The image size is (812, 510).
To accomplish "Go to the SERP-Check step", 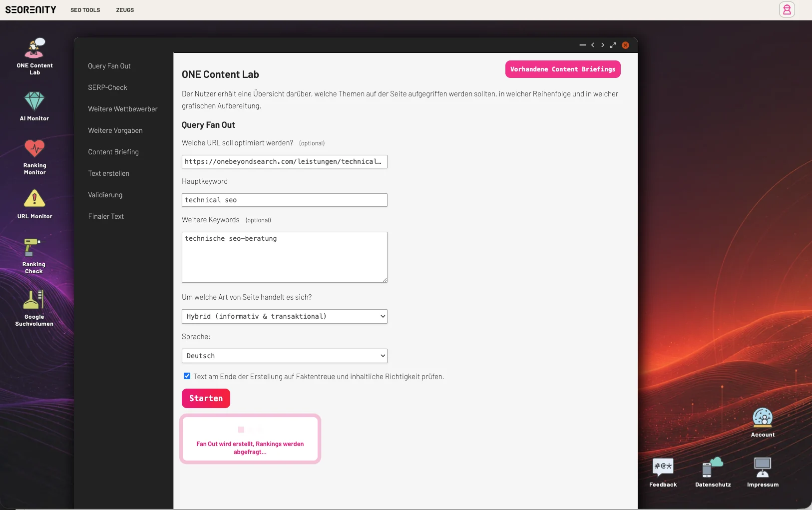I will coord(107,87).
